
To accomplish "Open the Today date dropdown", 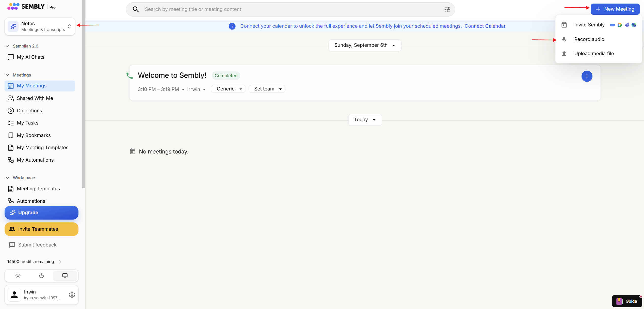I will coord(365,120).
